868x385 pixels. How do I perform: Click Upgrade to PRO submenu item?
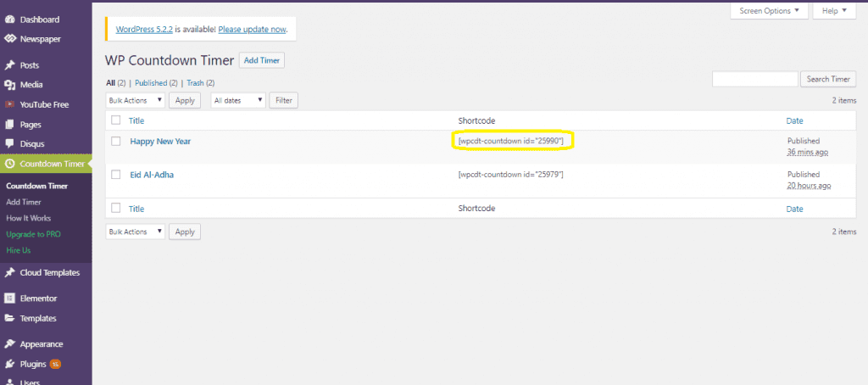[33, 234]
